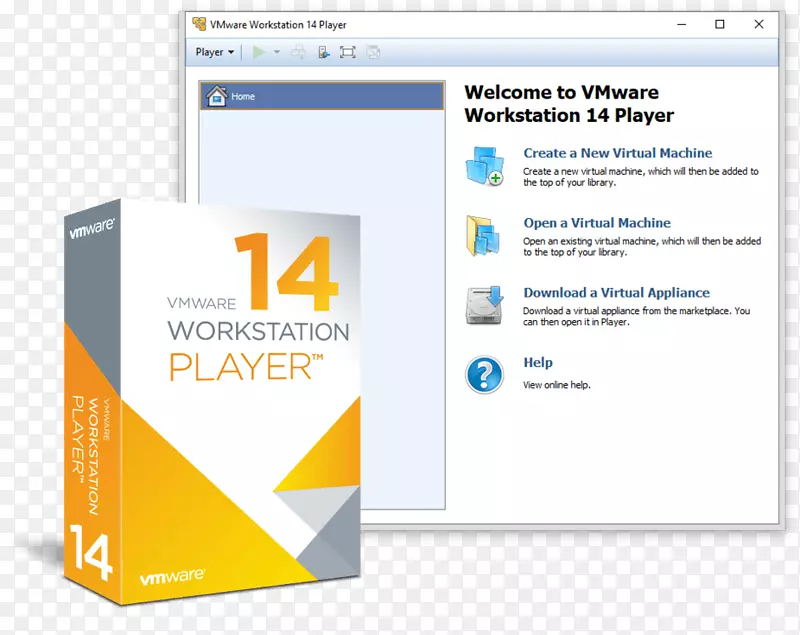800x635 pixels.
Task: Click the View online help link
Action: pos(557,384)
